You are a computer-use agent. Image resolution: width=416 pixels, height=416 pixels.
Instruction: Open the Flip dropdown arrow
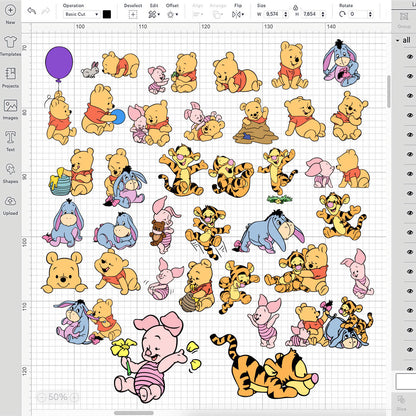tap(243, 15)
